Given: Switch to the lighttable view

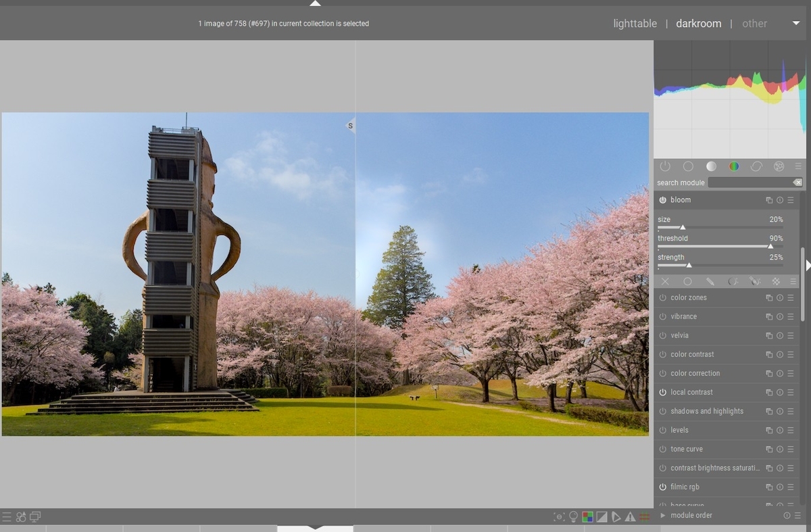Looking at the screenshot, I should (x=635, y=23).
